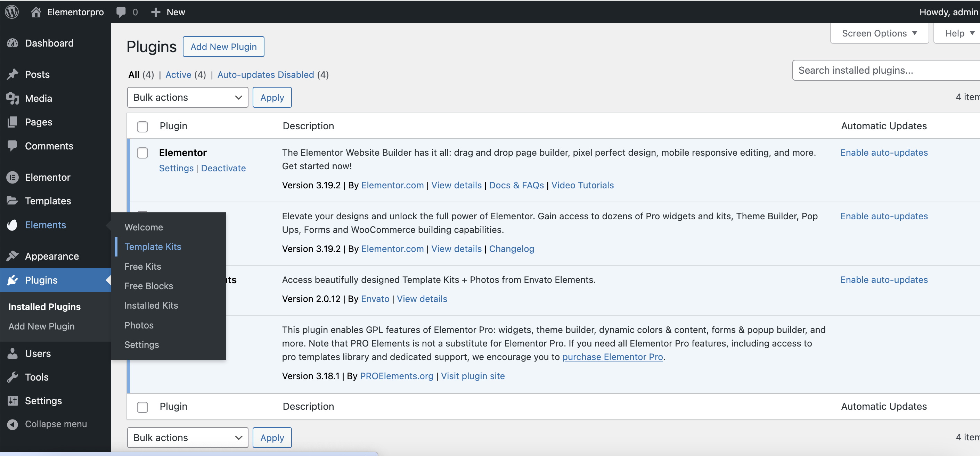Image resolution: width=980 pixels, height=456 pixels.
Task: Open the site home icon in the admin bar
Action: pyautogui.click(x=36, y=12)
